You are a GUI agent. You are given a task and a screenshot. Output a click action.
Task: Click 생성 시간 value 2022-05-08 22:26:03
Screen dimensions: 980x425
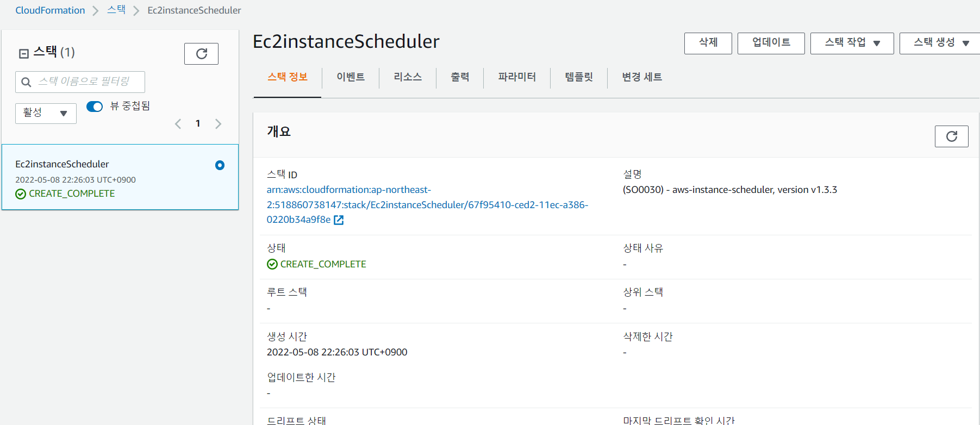point(337,352)
